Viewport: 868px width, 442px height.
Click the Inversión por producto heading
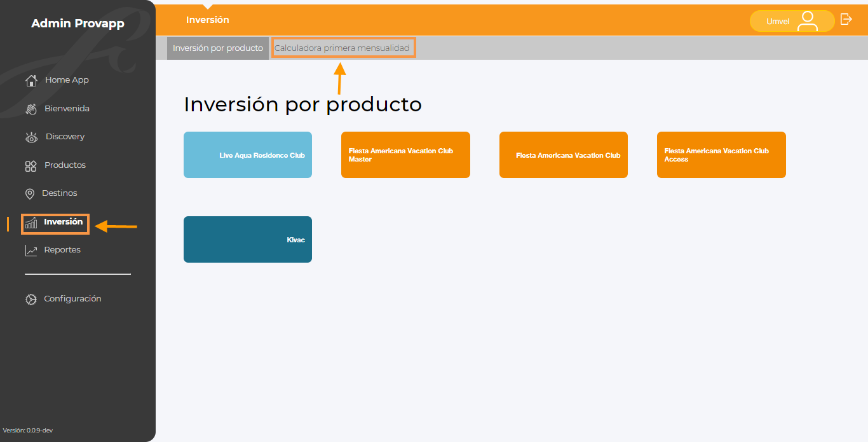pyautogui.click(x=302, y=104)
